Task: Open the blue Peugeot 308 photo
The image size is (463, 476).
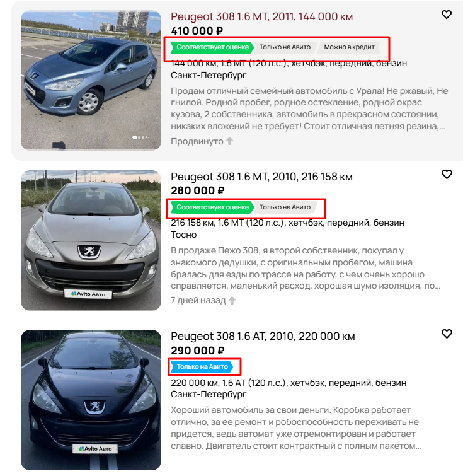Action: [x=91, y=81]
